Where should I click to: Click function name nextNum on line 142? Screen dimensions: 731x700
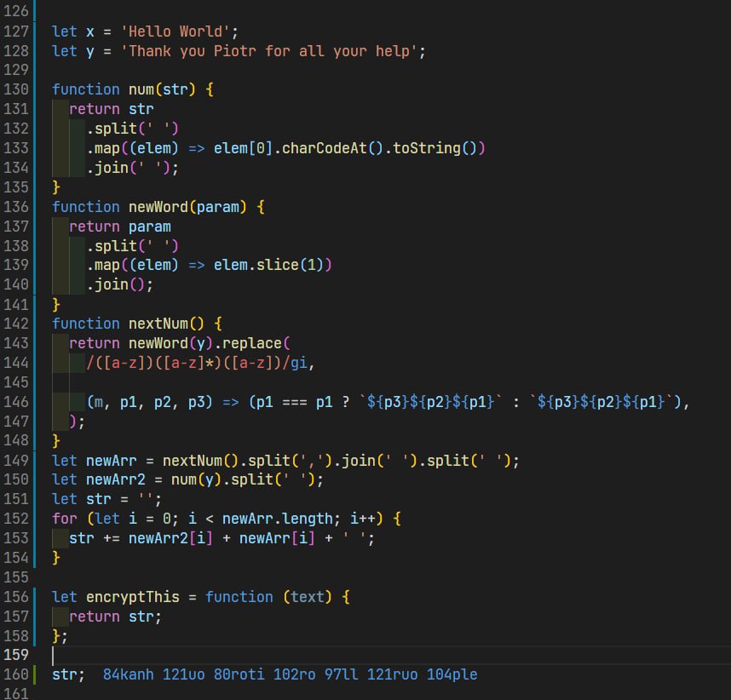coord(158,324)
